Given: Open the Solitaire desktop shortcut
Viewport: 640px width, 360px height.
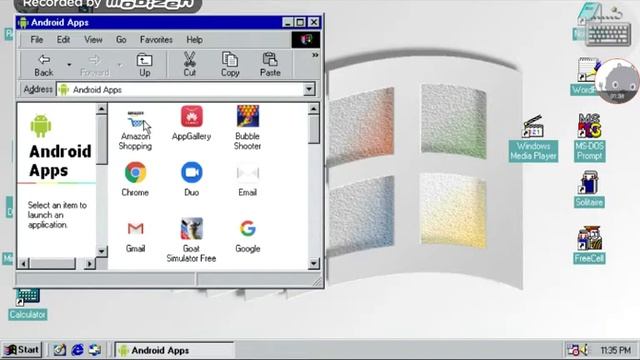Looking at the screenshot, I should click(589, 189).
